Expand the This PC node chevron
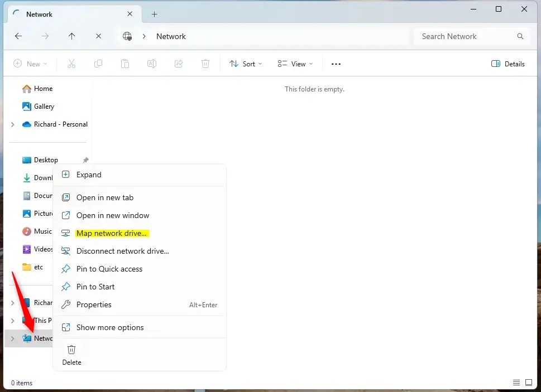 [13, 321]
